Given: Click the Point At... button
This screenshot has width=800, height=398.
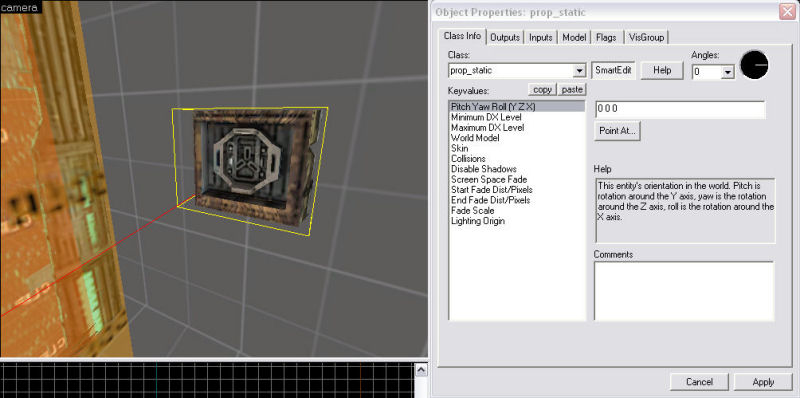Looking at the screenshot, I should click(617, 131).
